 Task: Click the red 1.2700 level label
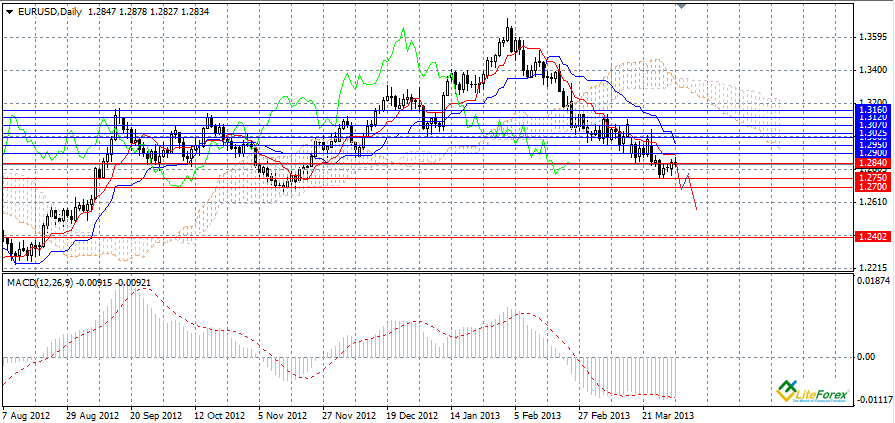(x=872, y=187)
